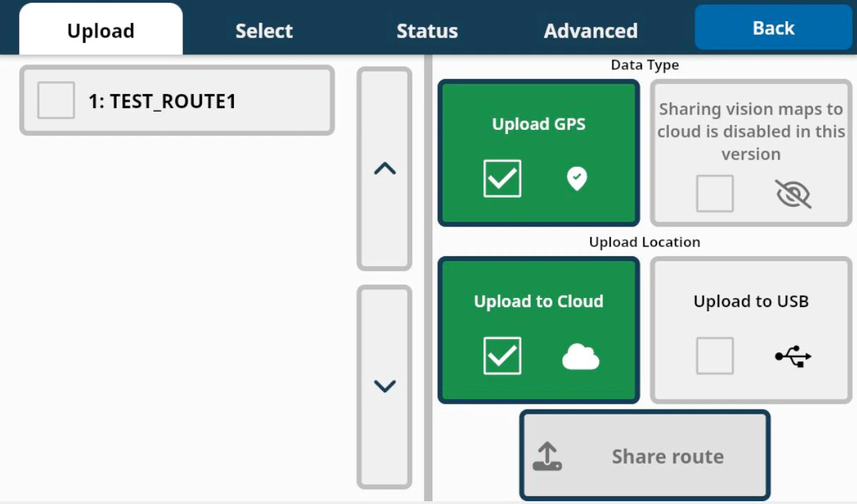
Task: Select the TEST_ROUTE1 checkbox
Action: pyautogui.click(x=56, y=100)
